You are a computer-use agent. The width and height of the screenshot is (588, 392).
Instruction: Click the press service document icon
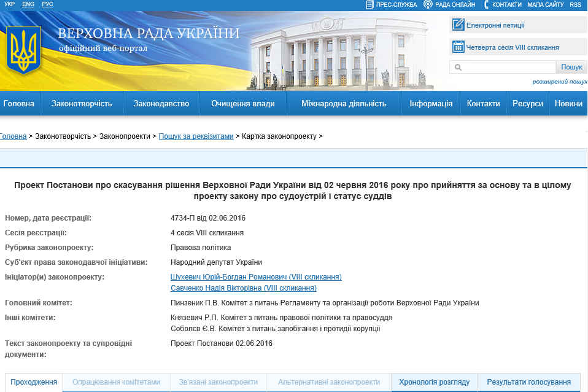pyautogui.click(x=369, y=4)
